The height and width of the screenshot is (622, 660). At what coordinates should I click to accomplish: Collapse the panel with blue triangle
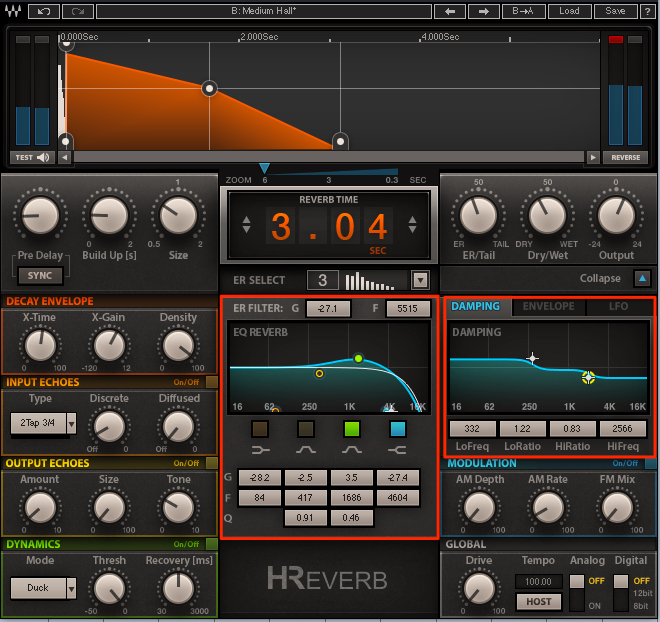[x=642, y=278]
